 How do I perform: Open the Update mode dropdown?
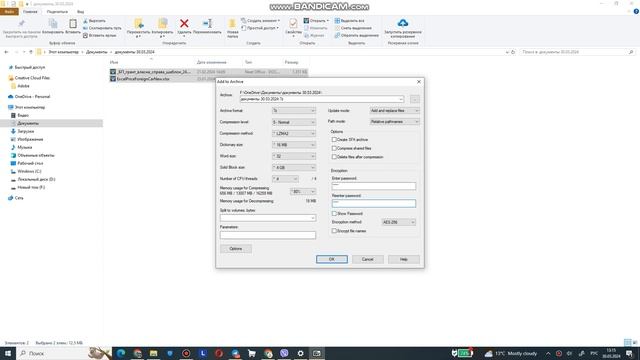(x=395, y=111)
